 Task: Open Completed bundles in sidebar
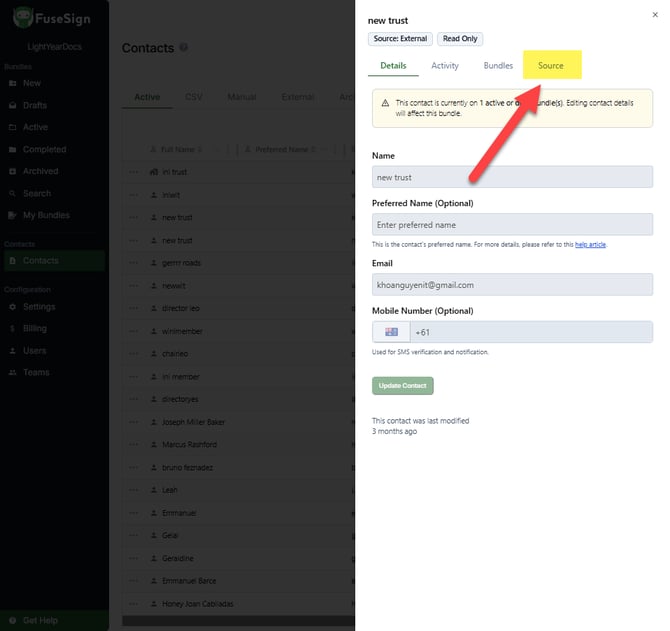tap(44, 149)
